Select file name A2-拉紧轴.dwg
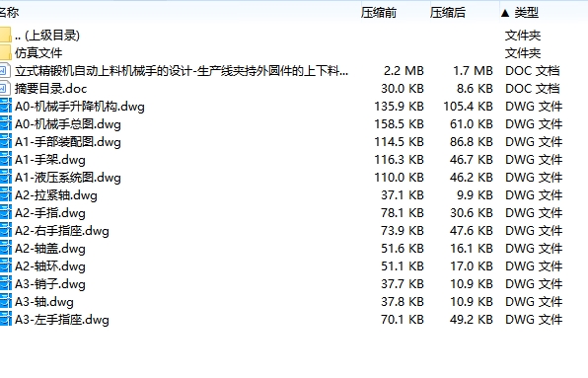The image size is (588, 378). tap(56, 195)
